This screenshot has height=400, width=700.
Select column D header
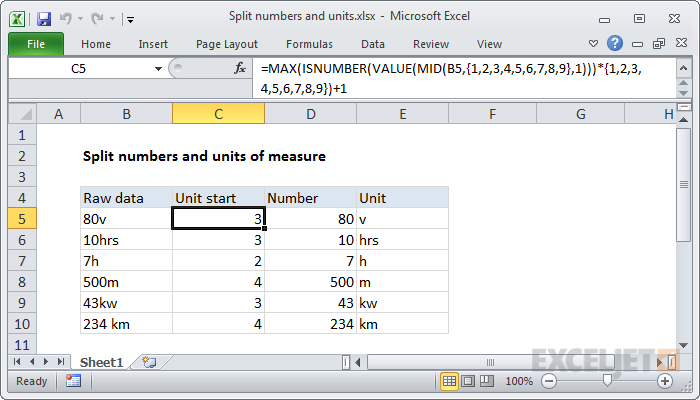click(311, 114)
